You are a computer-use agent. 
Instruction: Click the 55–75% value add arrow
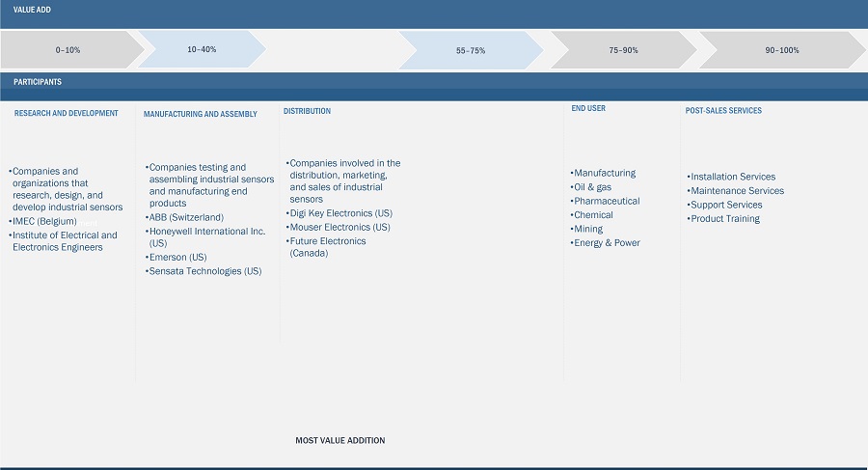click(471, 50)
